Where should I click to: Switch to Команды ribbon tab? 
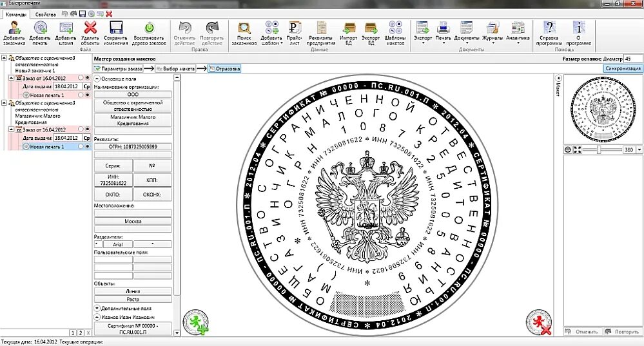(x=16, y=14)
